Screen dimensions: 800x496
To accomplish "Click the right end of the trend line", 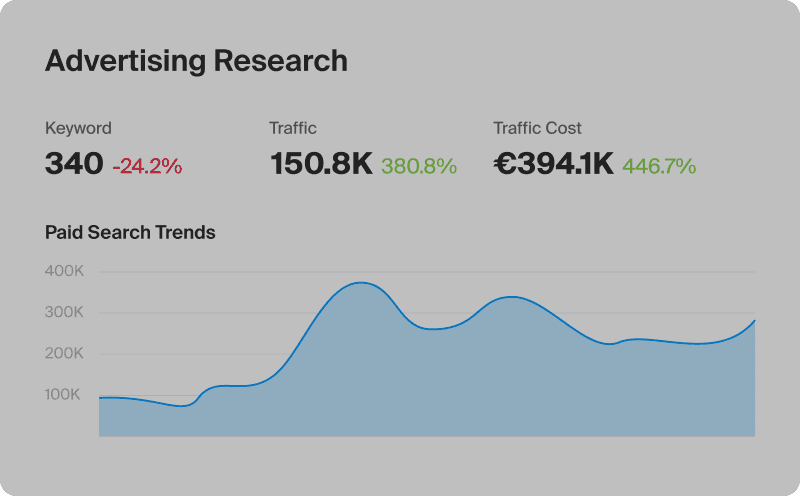I will [754, 321].
